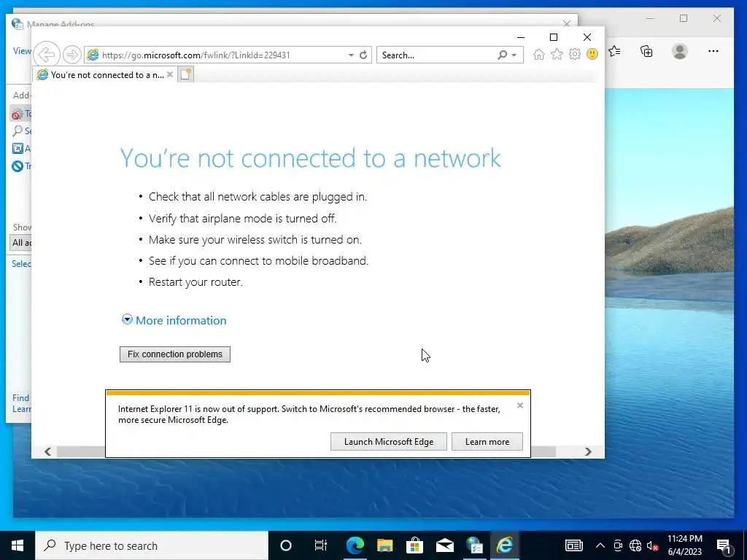Click the horizontal scrollbar left arrow
Screen dimensions: 747x560
[x=47, y=451]
